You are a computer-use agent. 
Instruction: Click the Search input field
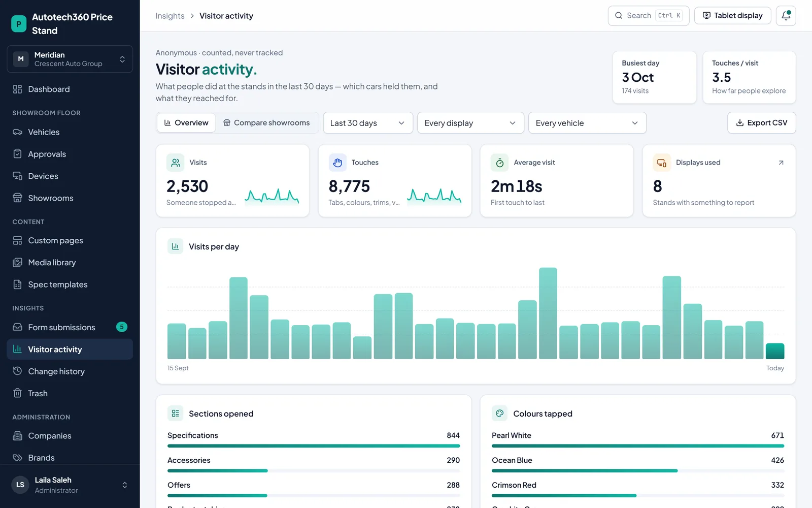coord(648,16)
